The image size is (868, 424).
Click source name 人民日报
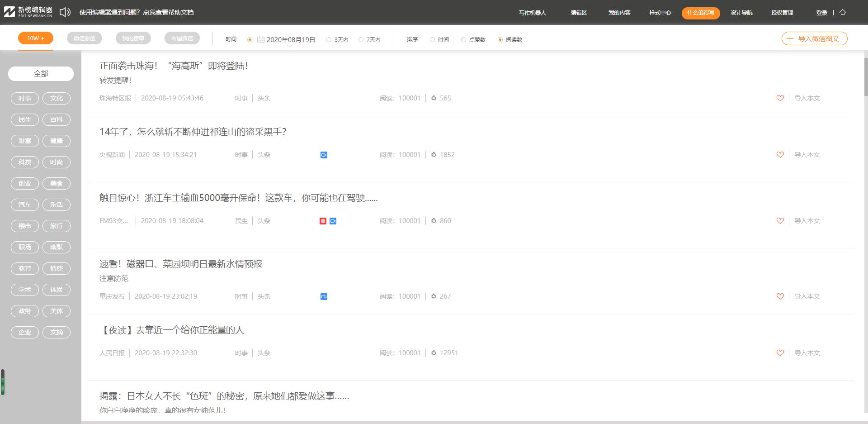coord(112,353)
